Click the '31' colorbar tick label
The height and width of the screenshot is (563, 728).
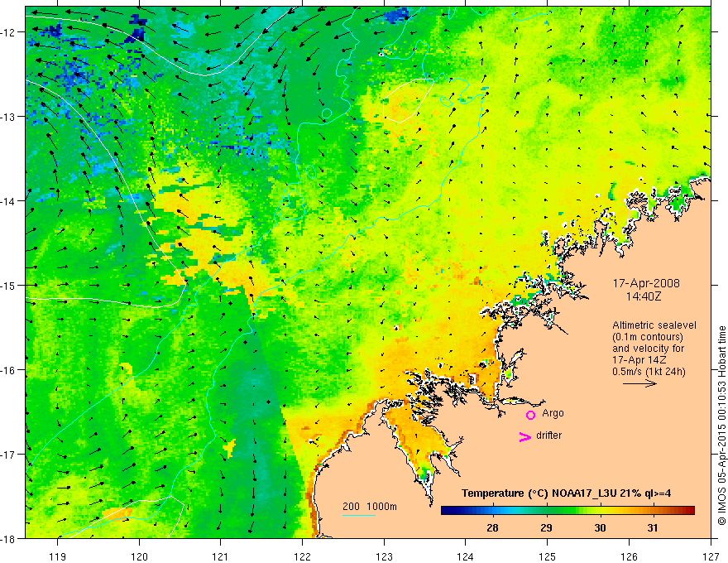coord(653,527)
